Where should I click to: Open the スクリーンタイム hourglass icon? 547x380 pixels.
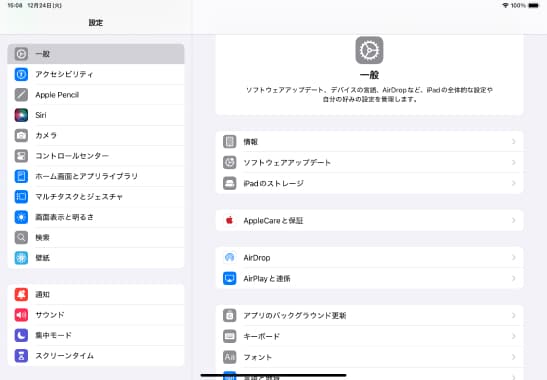coord(21,356)
